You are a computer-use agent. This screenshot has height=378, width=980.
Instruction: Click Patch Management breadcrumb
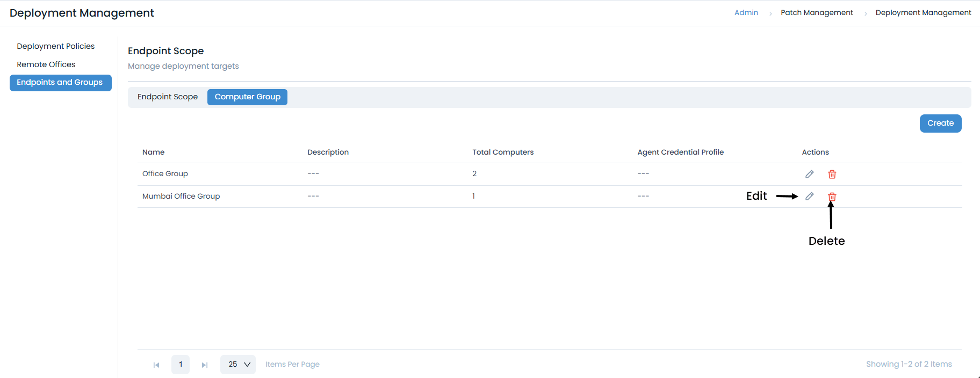pyautogui.click(x=817, y=12)
